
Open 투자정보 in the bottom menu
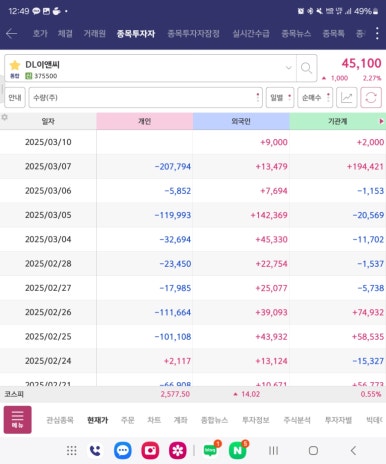[256, 420]
